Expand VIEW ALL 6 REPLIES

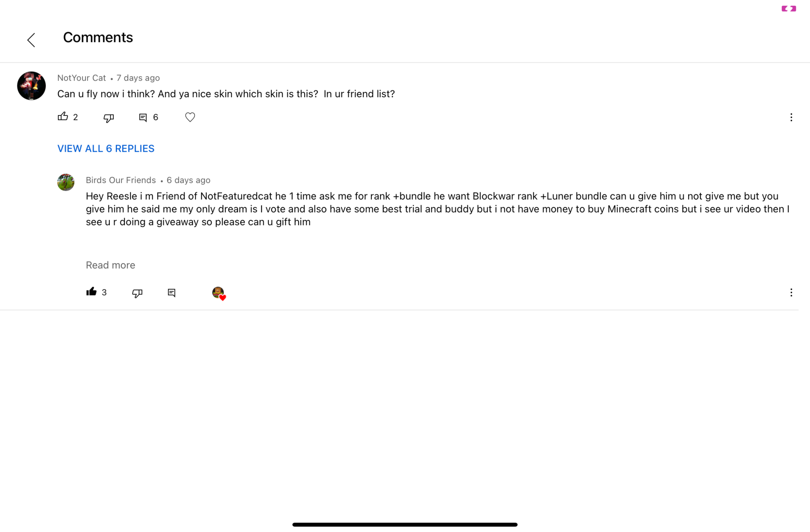coord(106,149)
